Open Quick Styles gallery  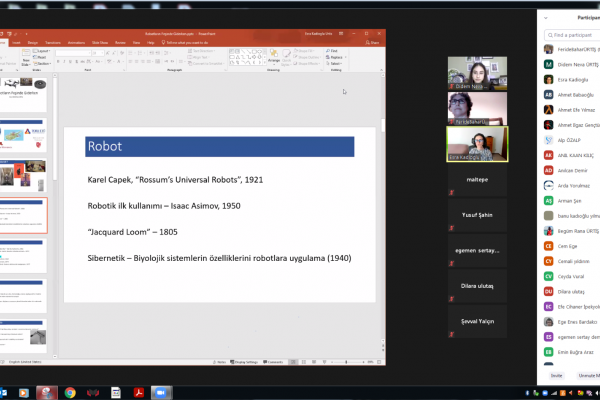286,57
